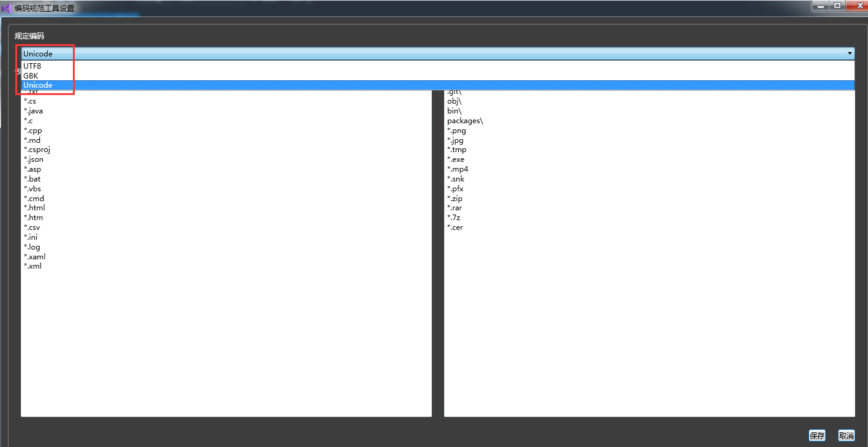The height and width of the screenshot is (447, 868).
Task: Choose GBK from the encoding list
Action: 437,75
